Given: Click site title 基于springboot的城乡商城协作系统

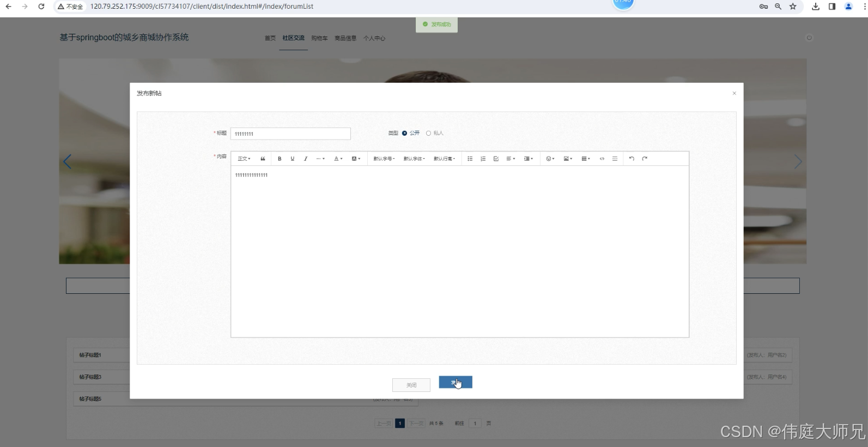Looking at the screenshot, I should tap(124, 37).
